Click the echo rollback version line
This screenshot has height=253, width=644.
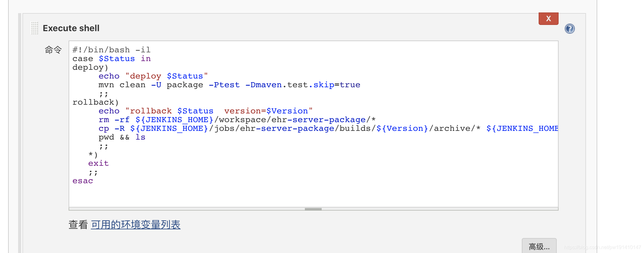(x=205, y=111)
